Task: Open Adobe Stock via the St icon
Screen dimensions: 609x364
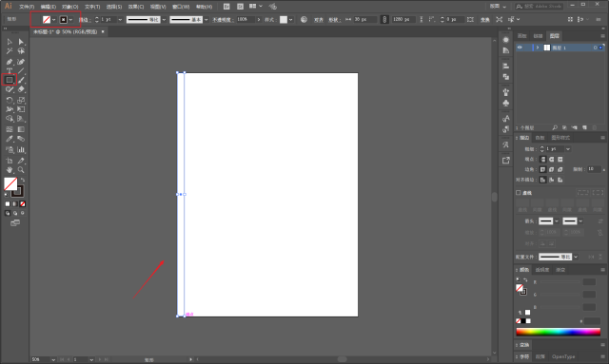Action: pos(240,7)
